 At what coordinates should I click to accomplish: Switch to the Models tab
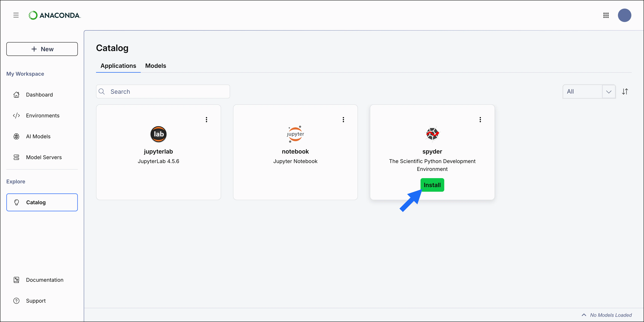click(155, 66)
